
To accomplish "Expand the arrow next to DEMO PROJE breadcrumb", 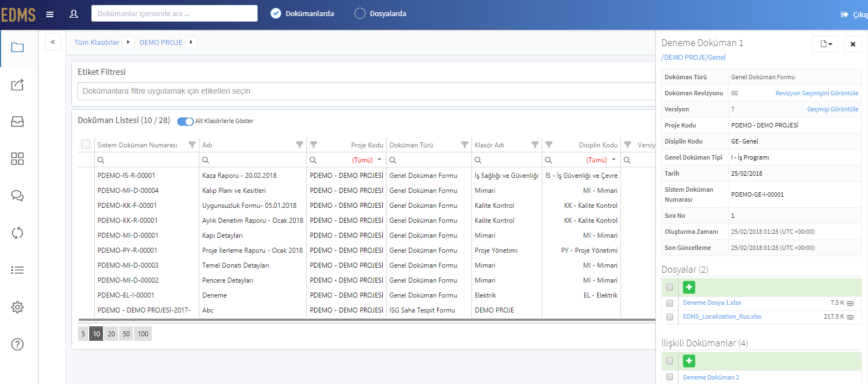I will (192, 42).
